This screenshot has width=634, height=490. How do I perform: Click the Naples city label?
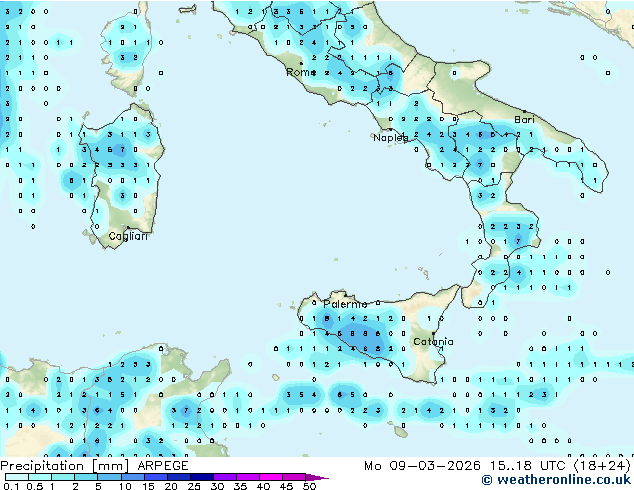click(391, 137)
